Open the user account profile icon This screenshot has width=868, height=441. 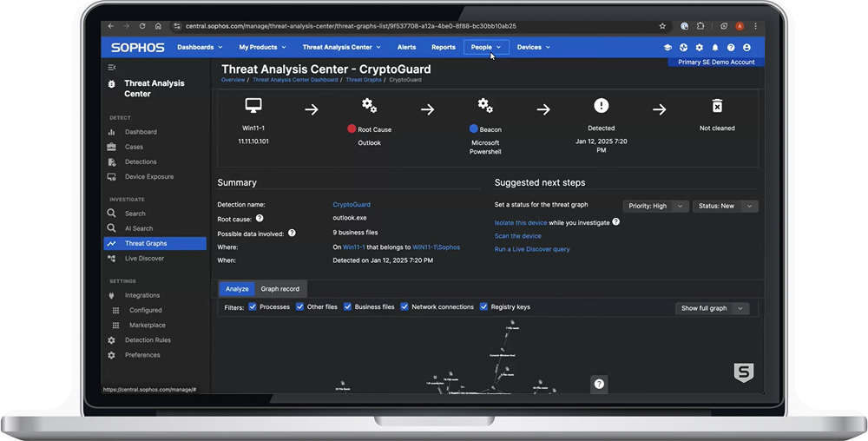[x=746, y=48]
